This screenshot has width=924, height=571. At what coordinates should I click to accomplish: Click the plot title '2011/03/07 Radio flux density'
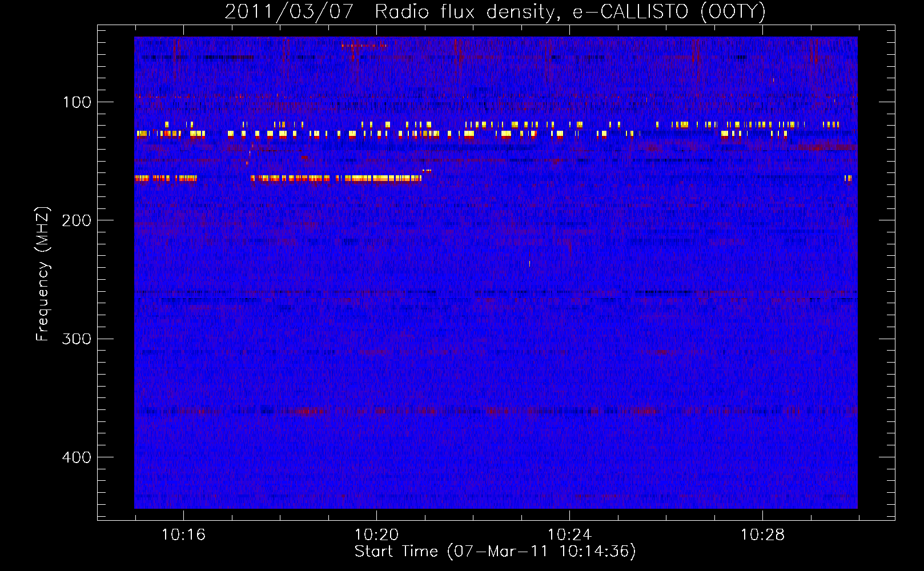(x=495, y=12)
